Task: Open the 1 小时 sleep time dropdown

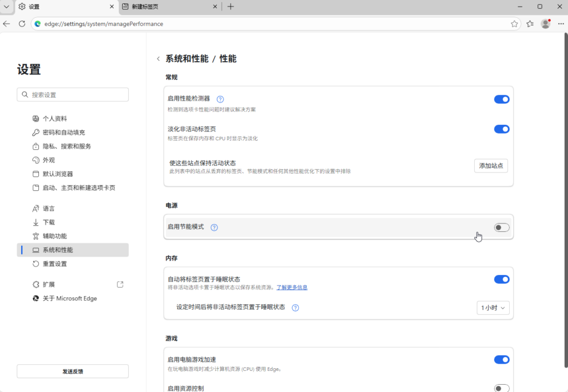Action: [493, 308]
